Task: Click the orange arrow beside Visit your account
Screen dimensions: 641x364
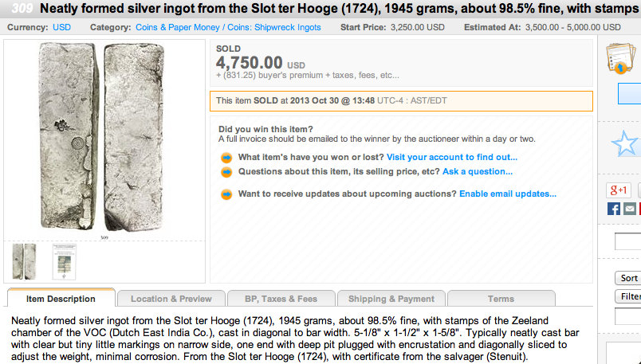Action: tap(226, 158)
